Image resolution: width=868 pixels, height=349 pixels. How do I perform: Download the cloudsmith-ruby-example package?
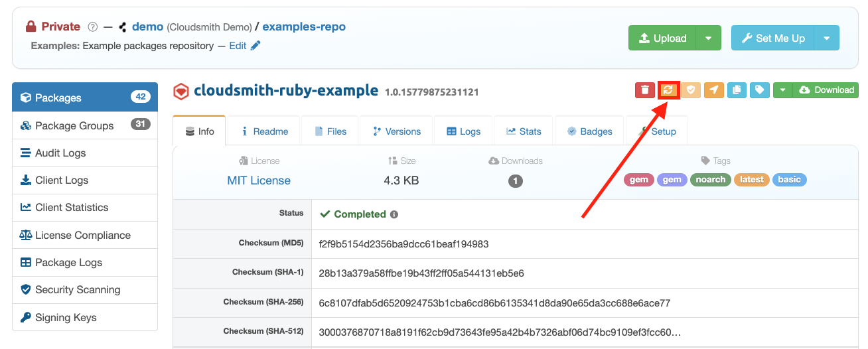(826, 90)
